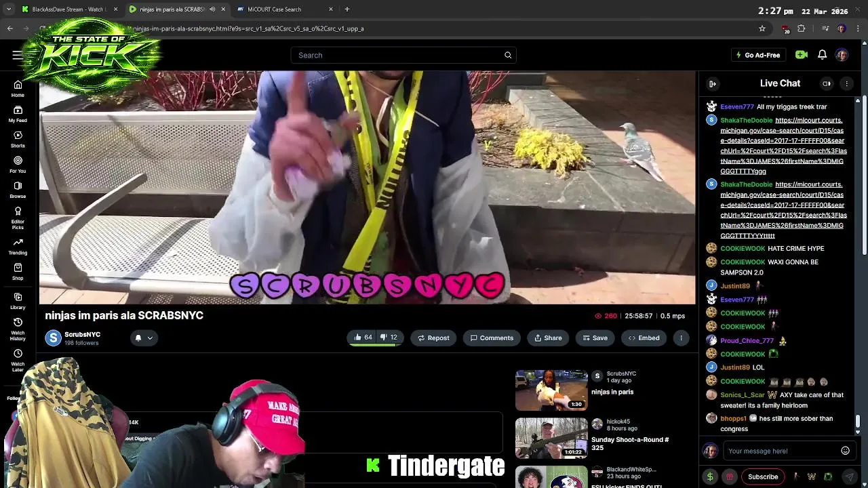
Task: Expand the notification options chevron beside bell
Action: point(150,338)
